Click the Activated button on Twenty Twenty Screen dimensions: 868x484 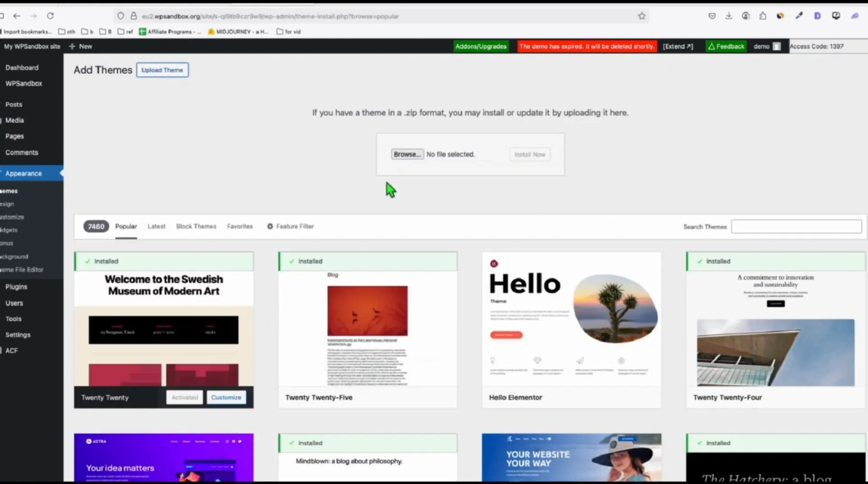tap(184, 397)
